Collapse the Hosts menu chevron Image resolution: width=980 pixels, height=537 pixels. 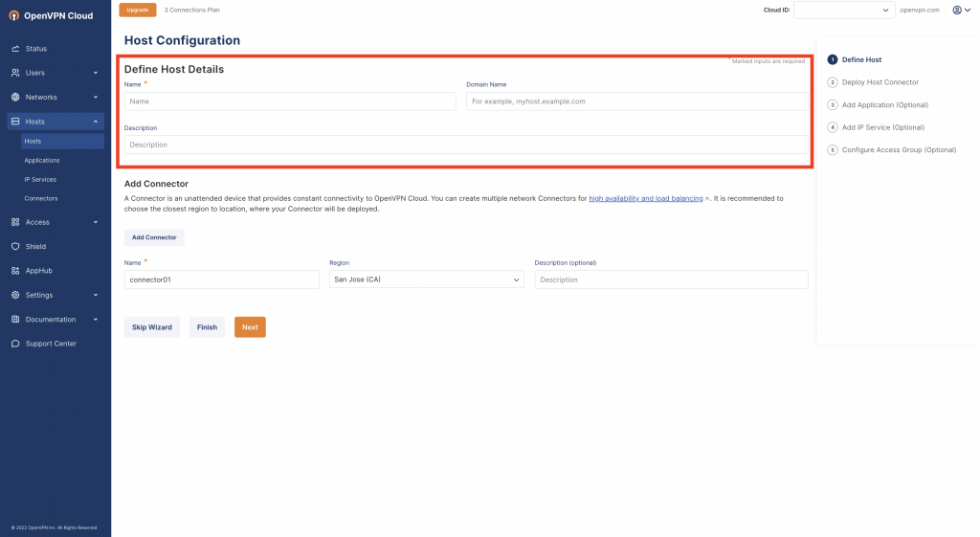click(x=96, y=122)
